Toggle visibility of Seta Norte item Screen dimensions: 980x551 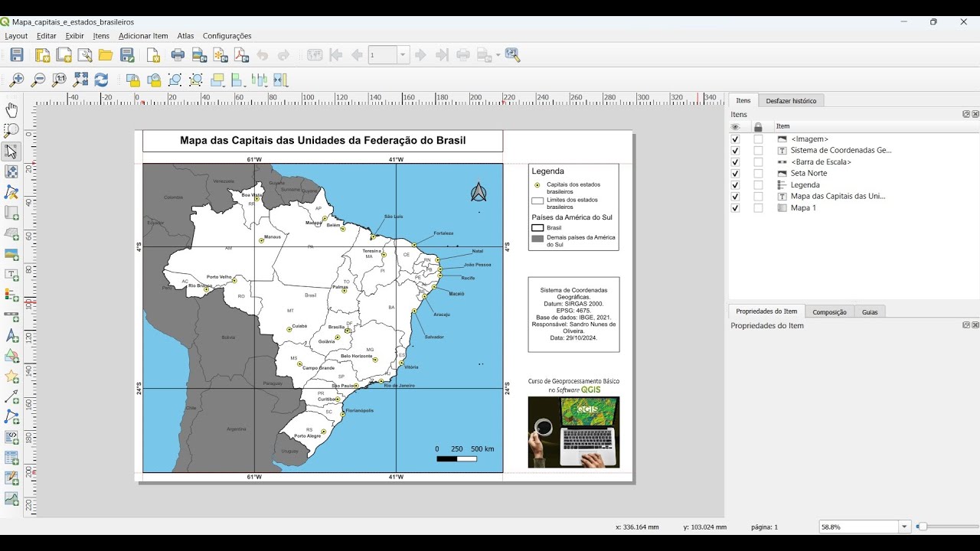(735, 174)
